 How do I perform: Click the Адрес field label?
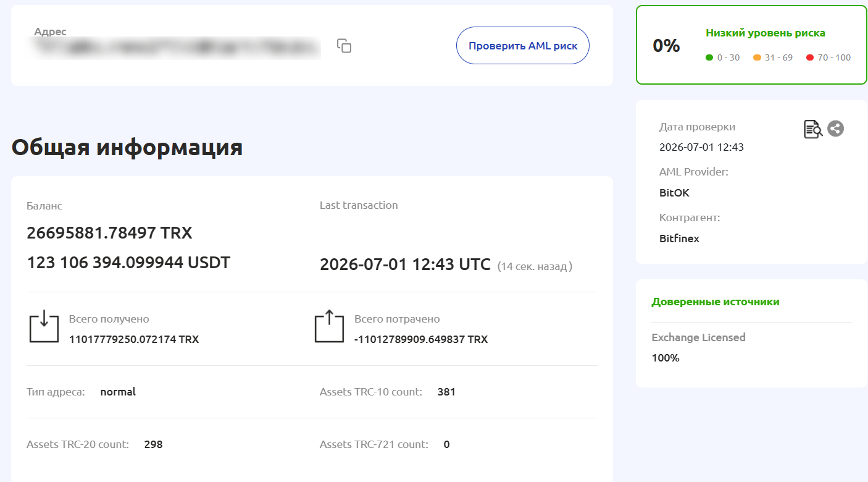click(51, 32)
